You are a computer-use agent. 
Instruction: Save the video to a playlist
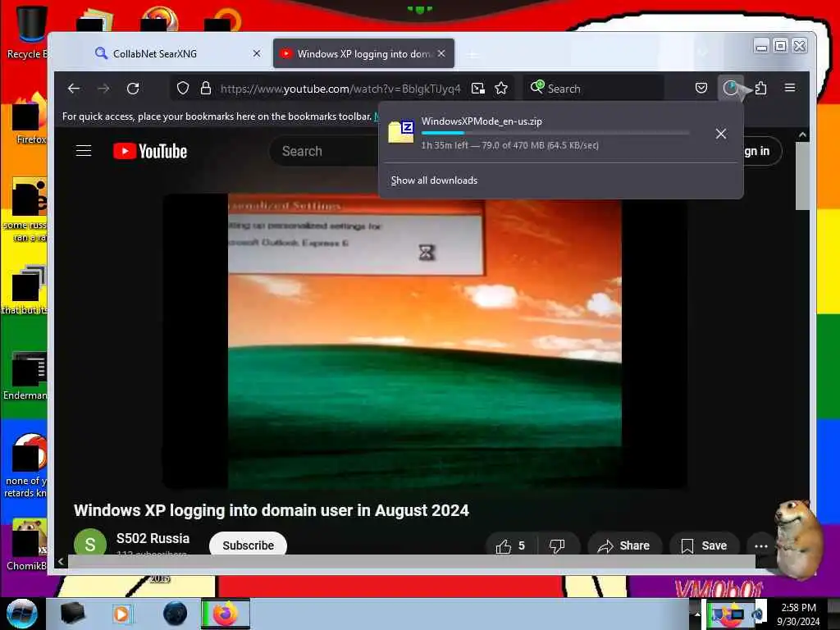(705, 546)
